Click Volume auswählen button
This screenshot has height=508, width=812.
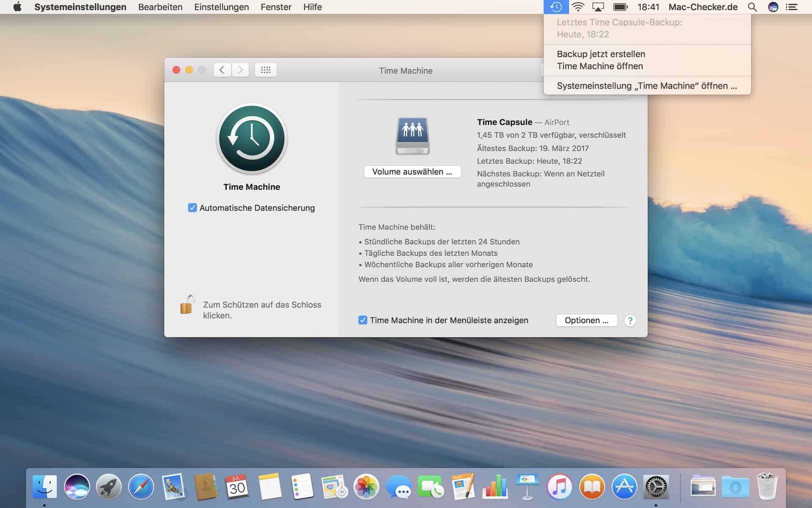tap(412, 172)
